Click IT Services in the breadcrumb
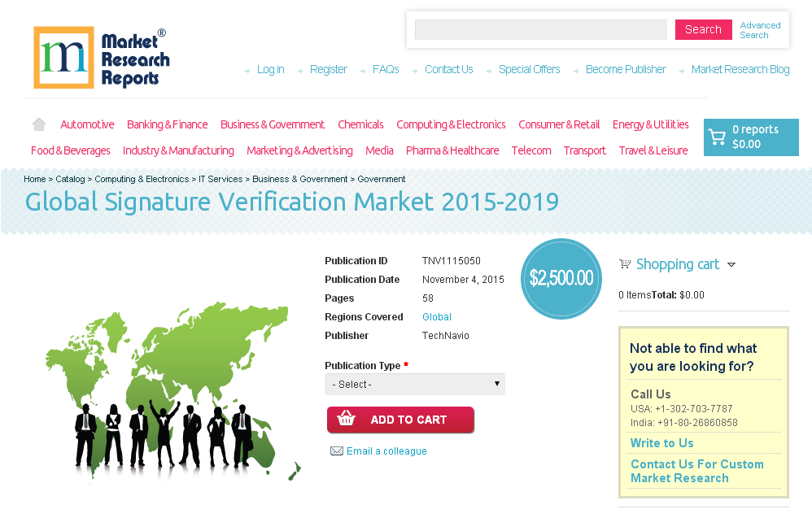Viewport: 812px width, 531px height. [220, 179]
